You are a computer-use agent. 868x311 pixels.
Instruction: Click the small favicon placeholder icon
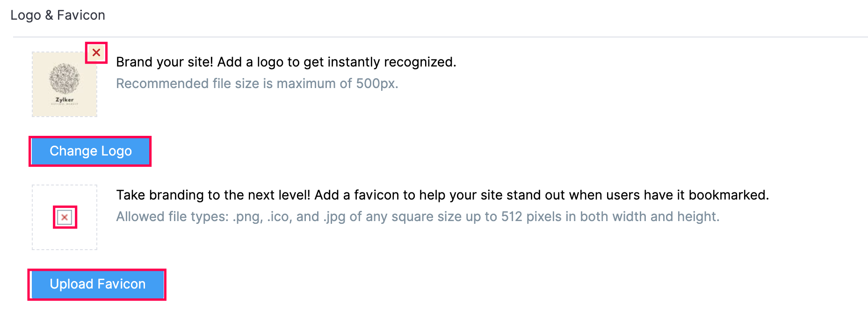tap(65, 217)
